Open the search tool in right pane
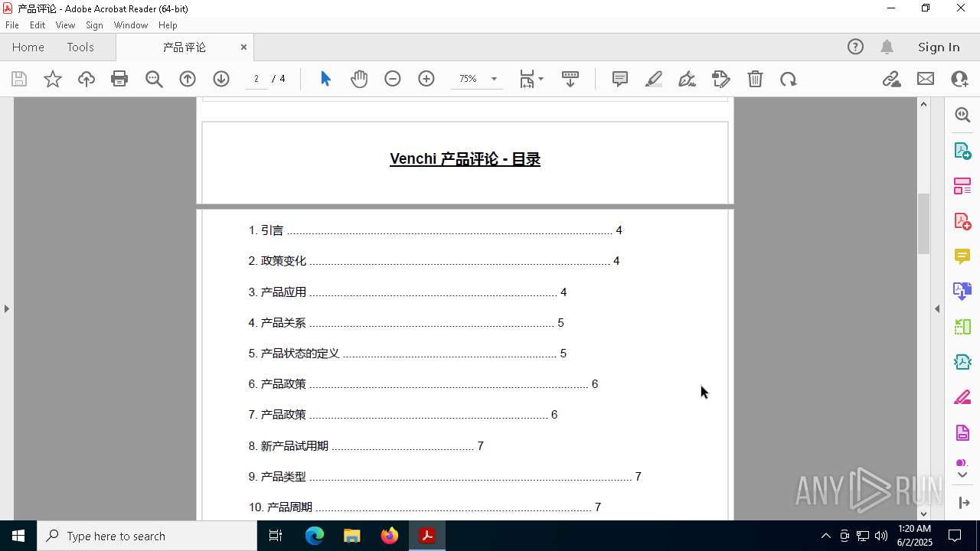Image resolution: width=980 pixels, height=551 pixels. point(962,115)
